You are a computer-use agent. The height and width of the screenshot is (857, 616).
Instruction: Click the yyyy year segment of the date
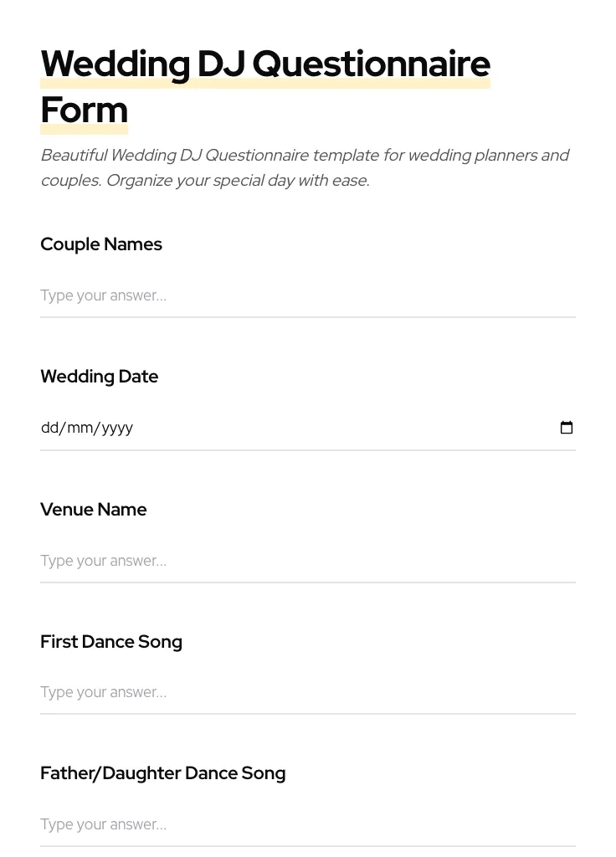pyautogui.click(x=117, y=428)
